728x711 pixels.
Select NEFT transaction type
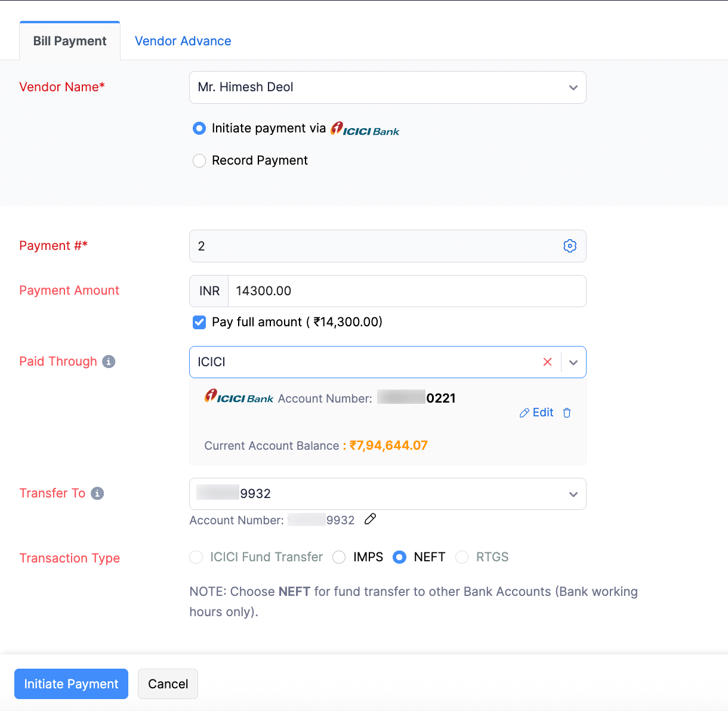pos(400,557)
